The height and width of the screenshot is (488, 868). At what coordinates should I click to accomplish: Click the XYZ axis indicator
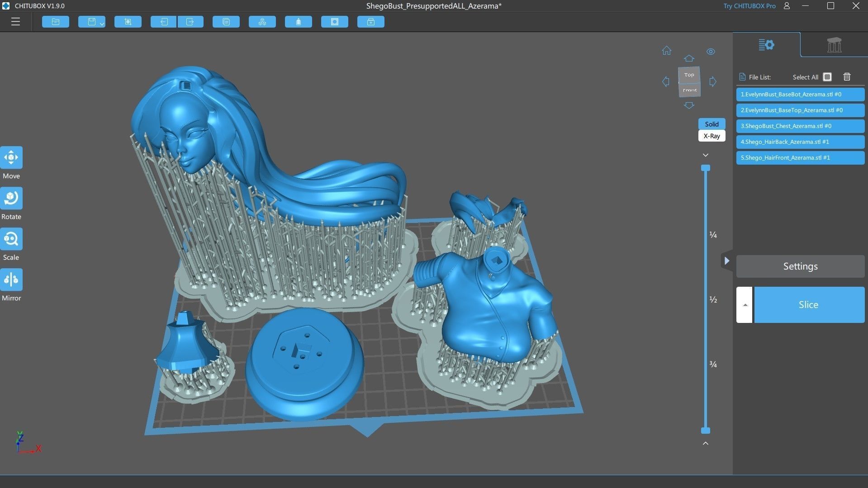click(x=28, y=442)
